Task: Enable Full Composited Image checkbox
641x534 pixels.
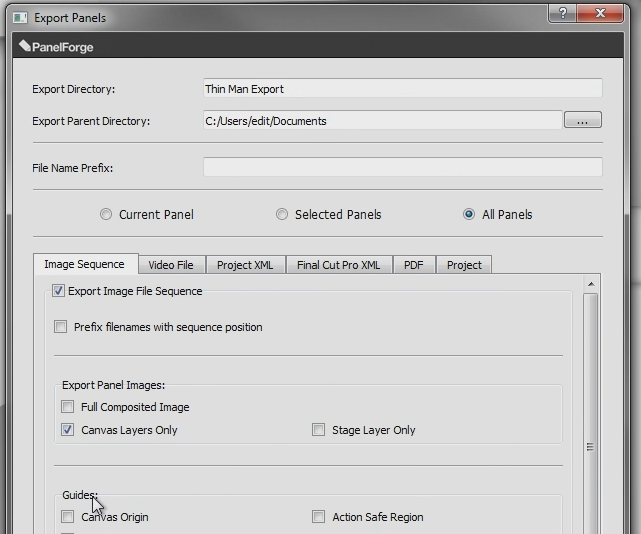Action: (68, 407)
